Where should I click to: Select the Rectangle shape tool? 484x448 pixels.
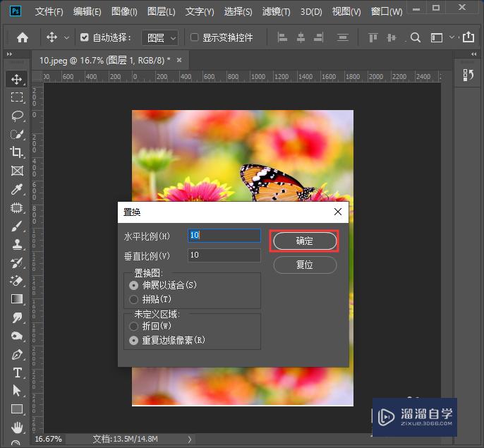click(17, 409)
